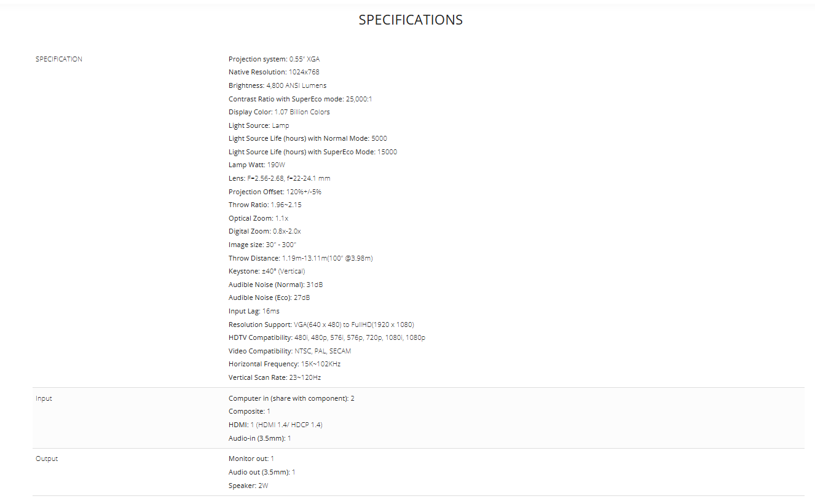Click the Input section label
815x504 pixels.
pyautogui.click(x=44, y=398)
